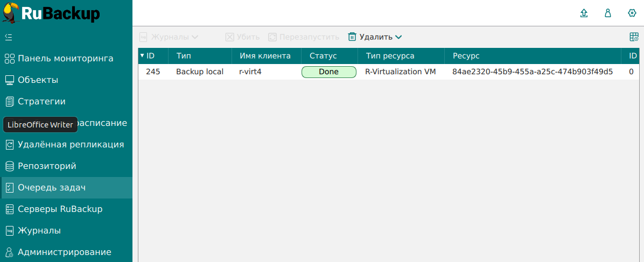Viewport: 644px width, 262px height.
Task: Click the table column settings icon
Action: 634,37
